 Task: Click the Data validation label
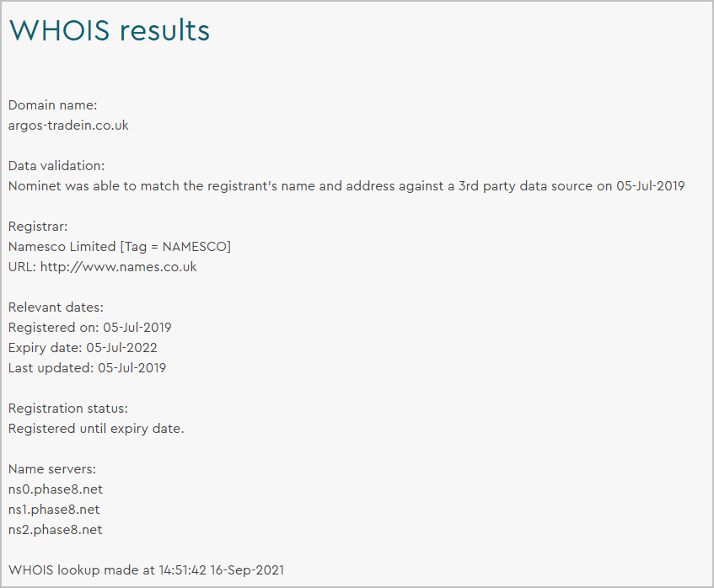pos(56,166)
